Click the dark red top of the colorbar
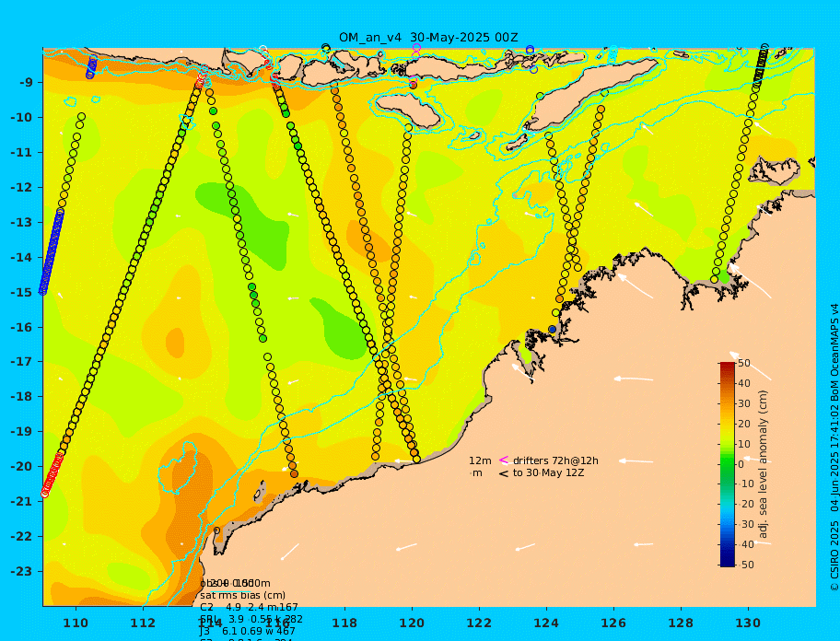Screen dimensions: 840x641 click(728, 367)
